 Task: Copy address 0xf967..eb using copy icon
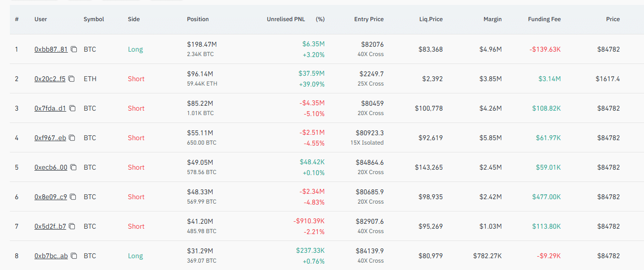click(x=72, y=138)
